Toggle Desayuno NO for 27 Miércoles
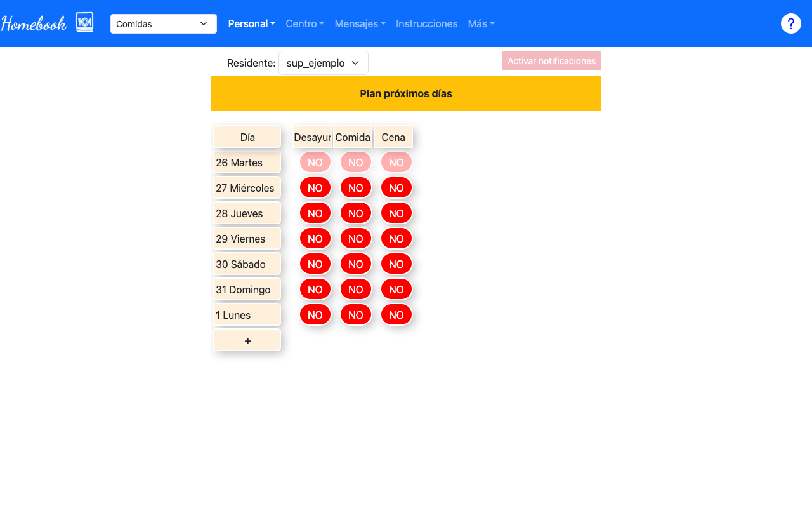Viewport: 812px width, 508px height. [315, 188]
